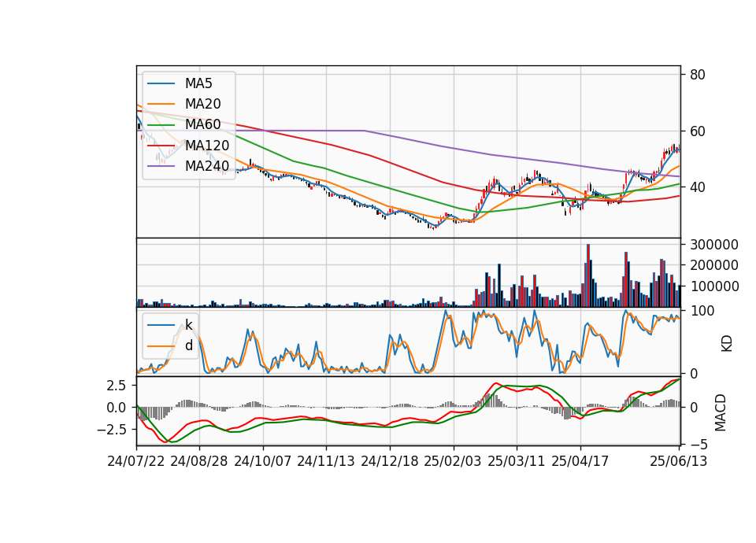
Task: Click the KD axis title
Action: click(727, 344)
